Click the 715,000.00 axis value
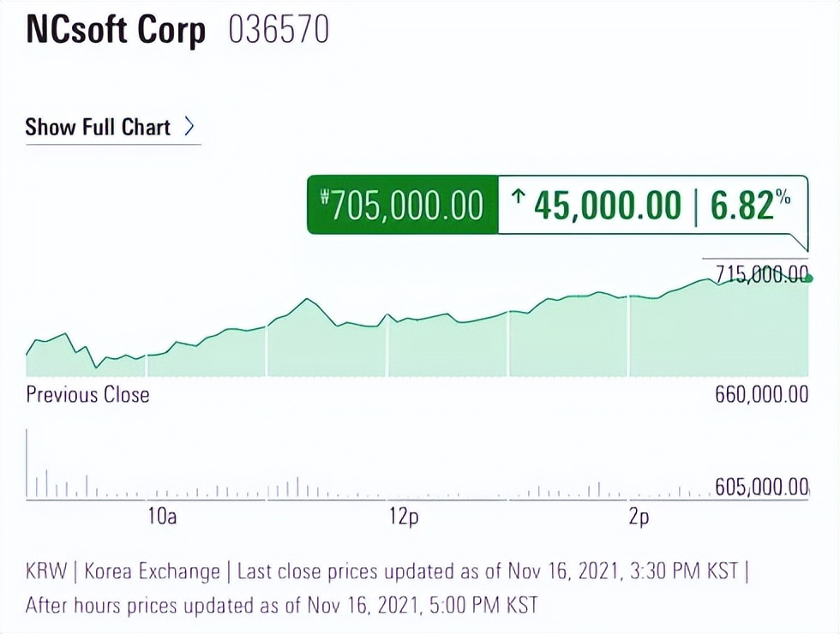 pos(755,274)
